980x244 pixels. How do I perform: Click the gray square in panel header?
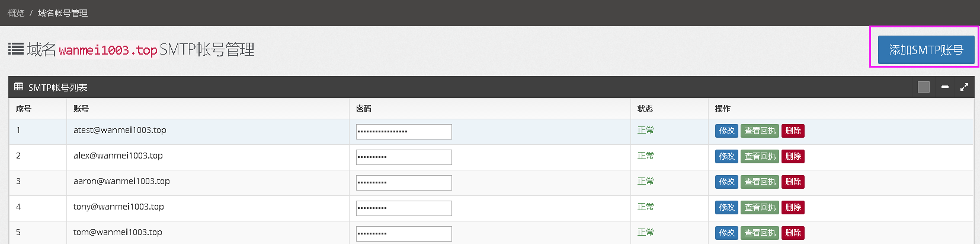924,87
